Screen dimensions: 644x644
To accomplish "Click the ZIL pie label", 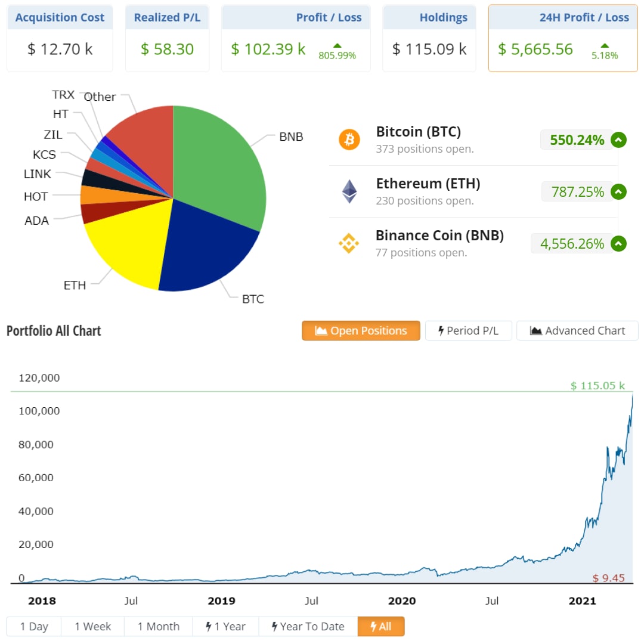I will [53, 135].
